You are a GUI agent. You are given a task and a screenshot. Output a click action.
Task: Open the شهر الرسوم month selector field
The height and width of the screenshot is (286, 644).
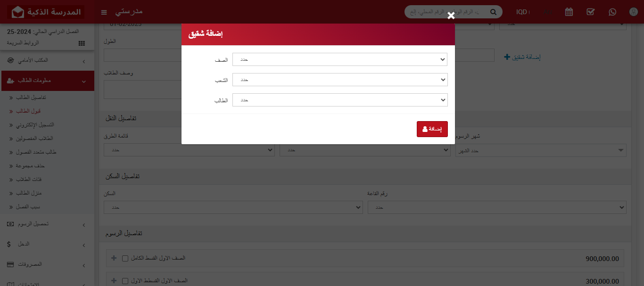click(541, 150)
